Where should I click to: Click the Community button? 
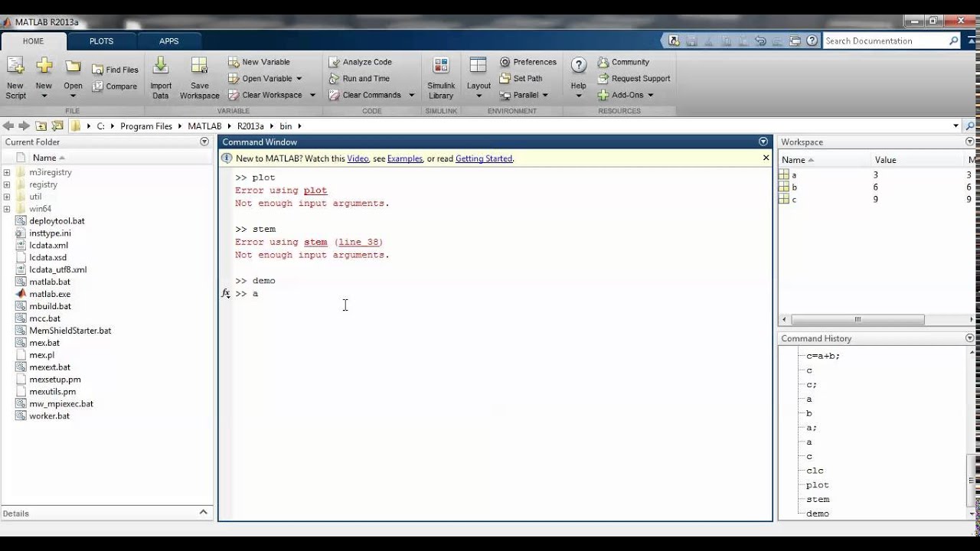point(623,62)
